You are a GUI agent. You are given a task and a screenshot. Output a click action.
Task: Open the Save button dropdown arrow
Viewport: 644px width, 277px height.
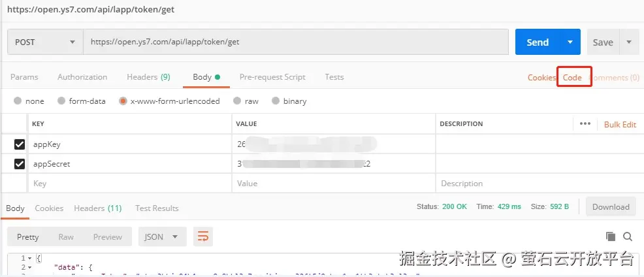(x=629, y=42)
